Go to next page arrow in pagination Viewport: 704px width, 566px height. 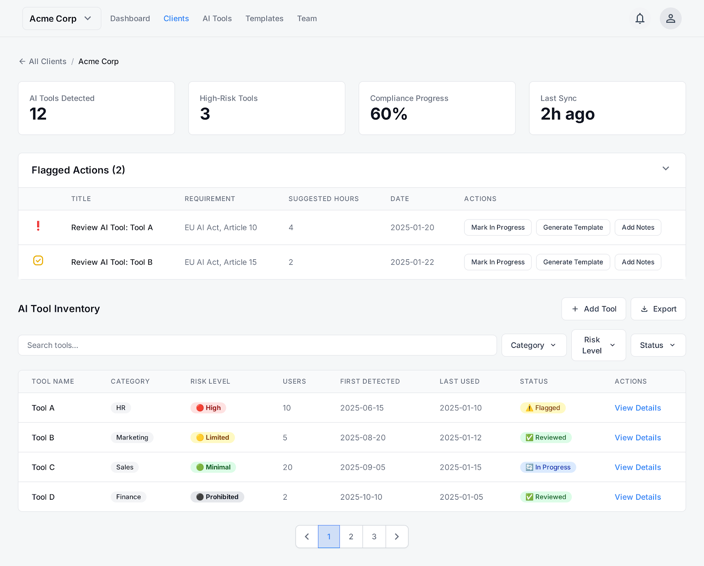(397, 537)
